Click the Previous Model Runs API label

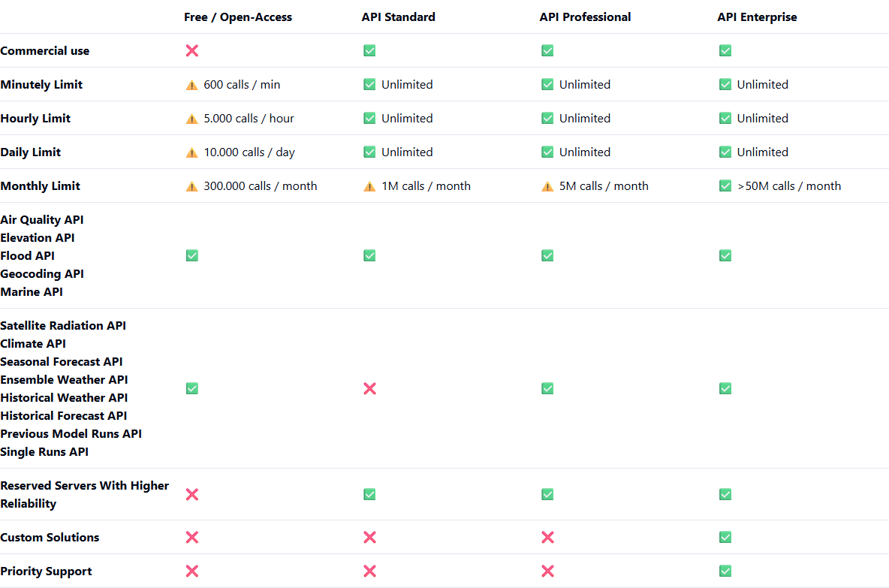(71, 434)
